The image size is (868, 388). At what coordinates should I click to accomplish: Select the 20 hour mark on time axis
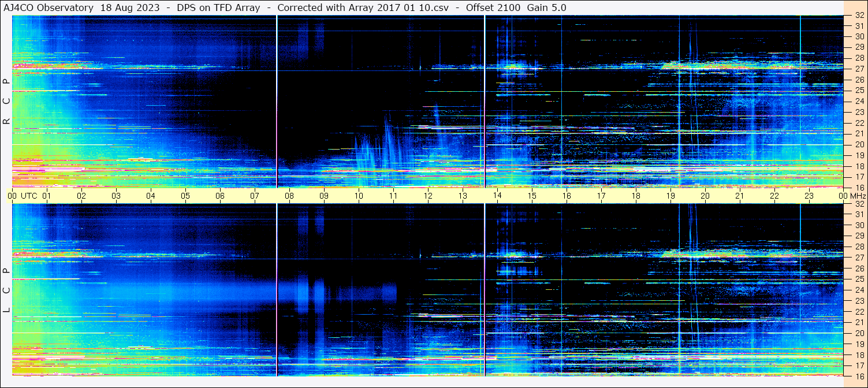[x=706, y=196]
